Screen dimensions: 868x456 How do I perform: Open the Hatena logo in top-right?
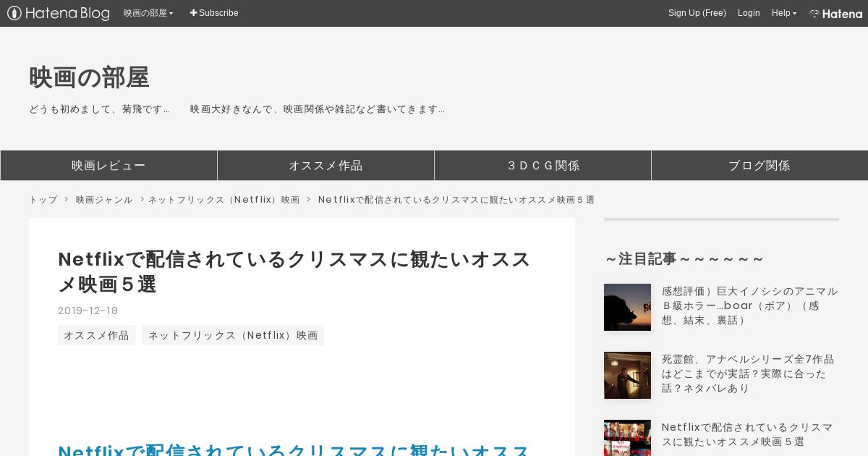[x=835, y=13]
